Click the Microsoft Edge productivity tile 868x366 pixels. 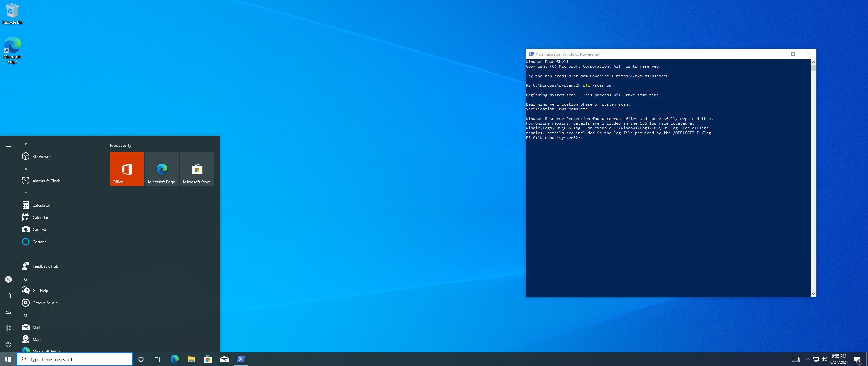click(162, 169)
